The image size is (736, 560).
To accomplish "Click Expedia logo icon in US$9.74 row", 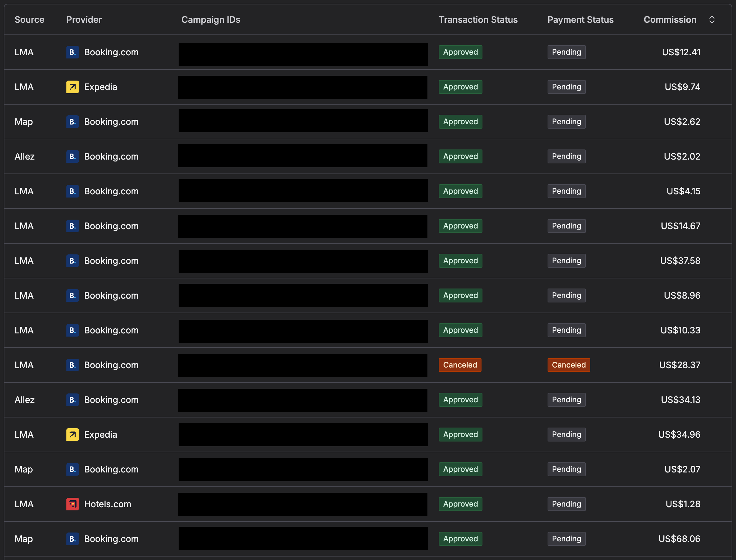I will tap(72, 87).
